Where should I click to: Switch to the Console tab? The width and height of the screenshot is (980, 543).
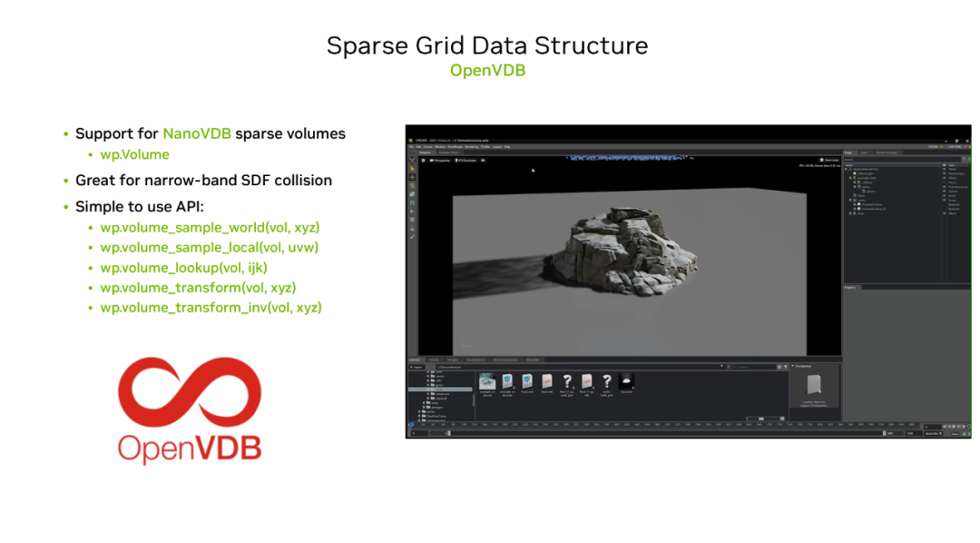pyautogui.click(x=434, y=360)
